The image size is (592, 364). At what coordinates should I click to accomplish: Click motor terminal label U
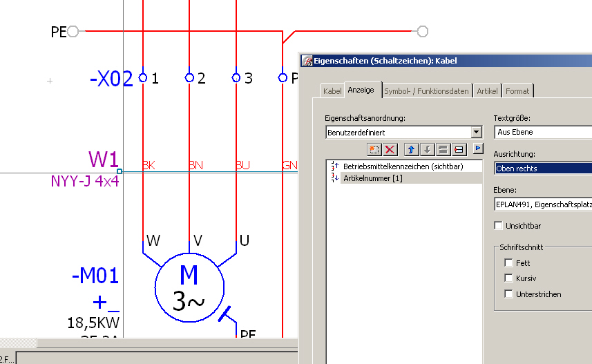tap(245, 240)
